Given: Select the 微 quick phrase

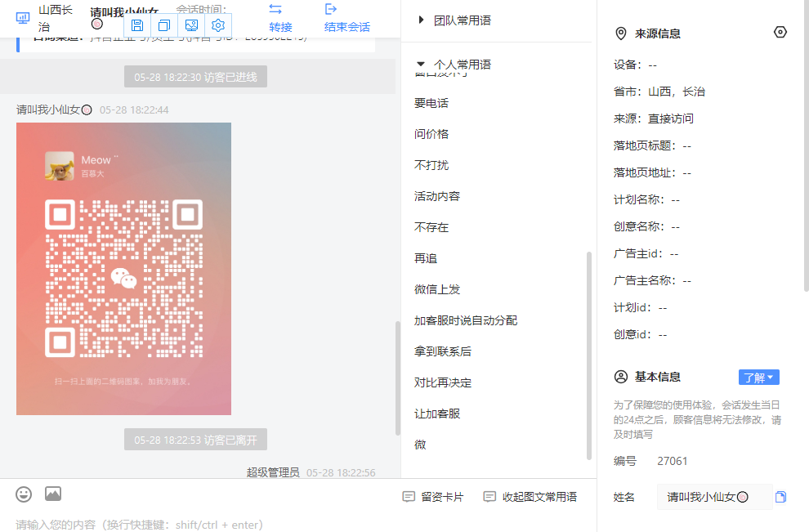Looking at the screenshot, I should [x=420, y=445].
